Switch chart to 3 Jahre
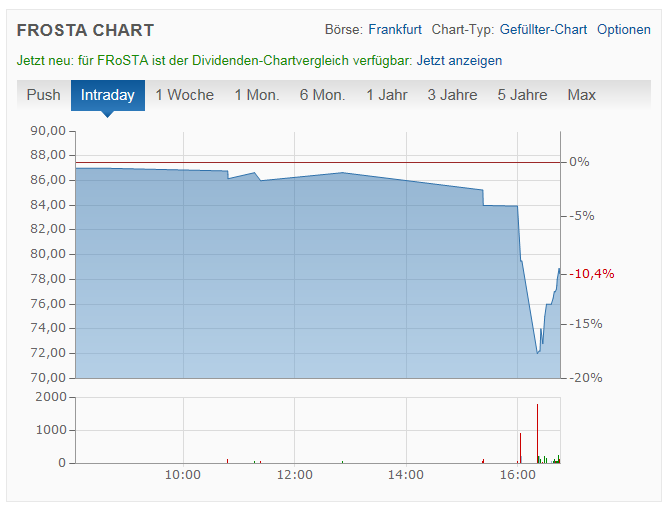672x512 pixels. click(x=452, y=95)
